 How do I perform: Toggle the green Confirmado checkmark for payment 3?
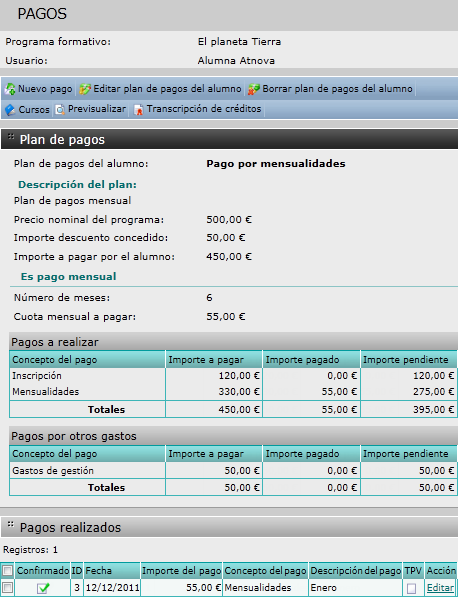tap(43, 588)
